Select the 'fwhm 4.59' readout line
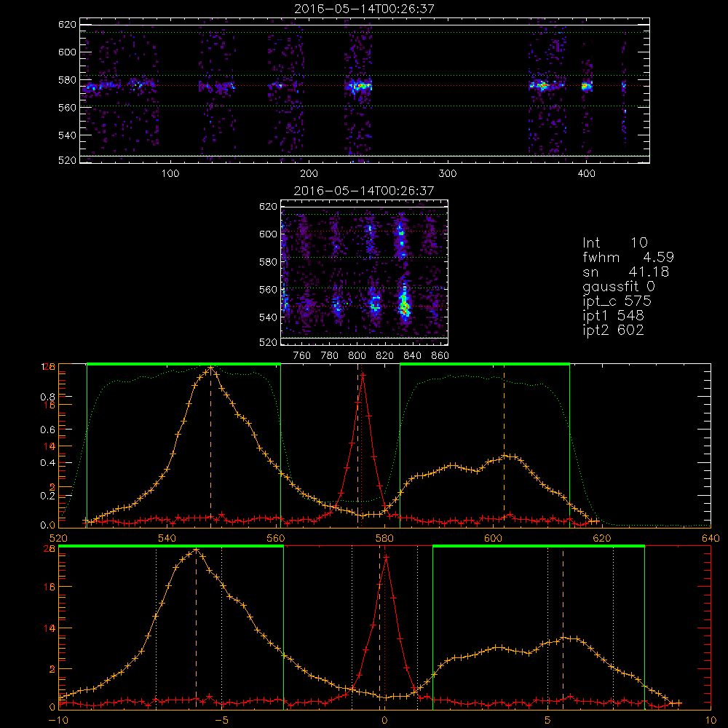The height and width of the screenshot is (728, 728). point(628,257)
